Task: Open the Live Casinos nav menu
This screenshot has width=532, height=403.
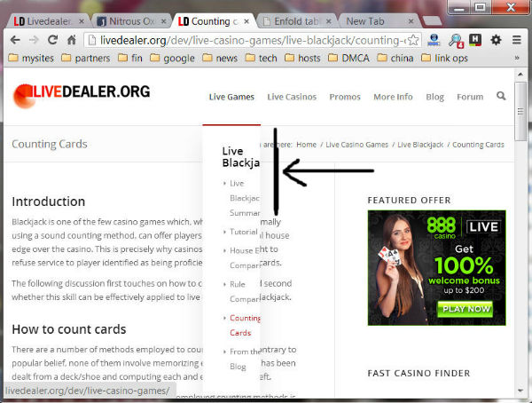Action: (292, 97)
